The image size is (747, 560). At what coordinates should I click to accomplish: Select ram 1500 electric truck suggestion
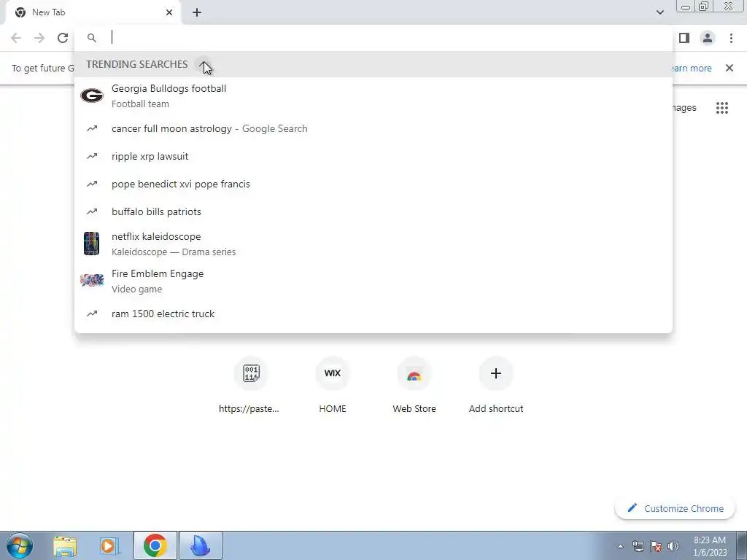coord(373,314)
